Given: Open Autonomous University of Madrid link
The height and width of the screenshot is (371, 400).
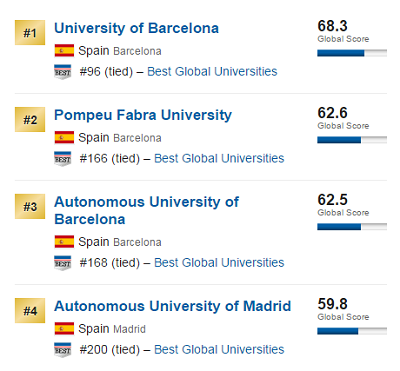Looking at the screenshot, I should tap(173, 306).
